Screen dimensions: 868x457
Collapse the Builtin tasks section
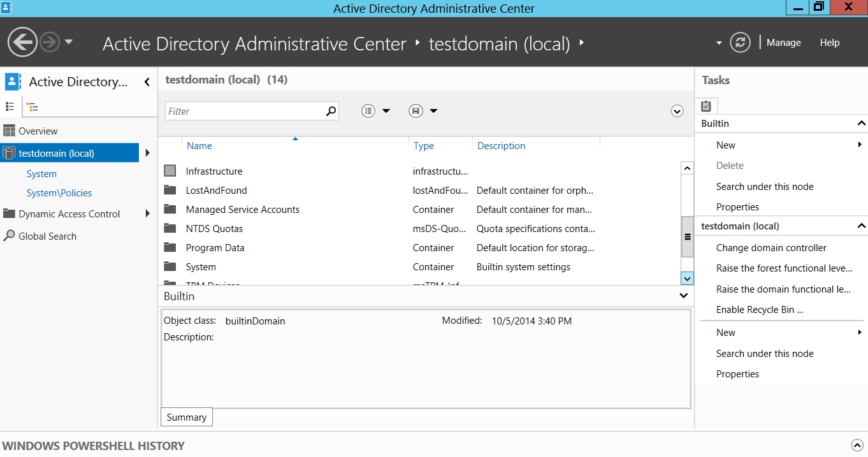[x=862, y=124]
